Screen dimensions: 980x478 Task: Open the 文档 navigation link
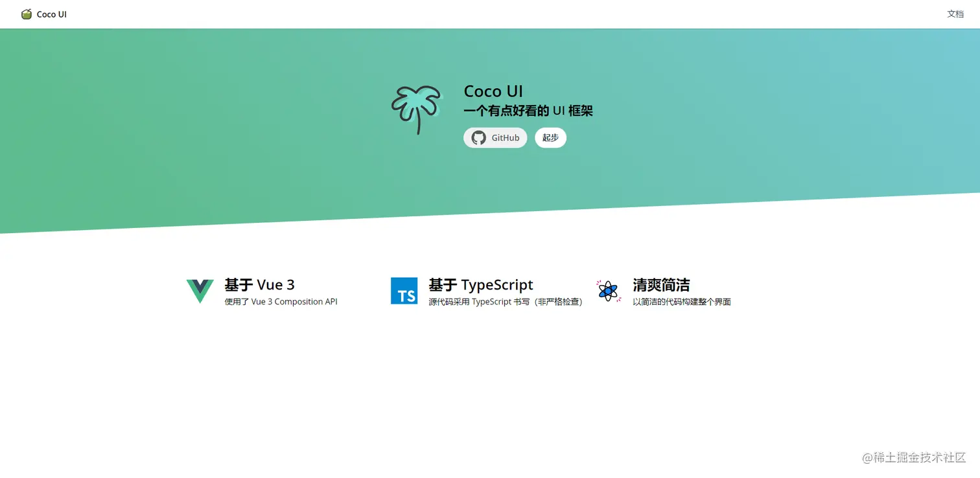(x=955, y=14)
